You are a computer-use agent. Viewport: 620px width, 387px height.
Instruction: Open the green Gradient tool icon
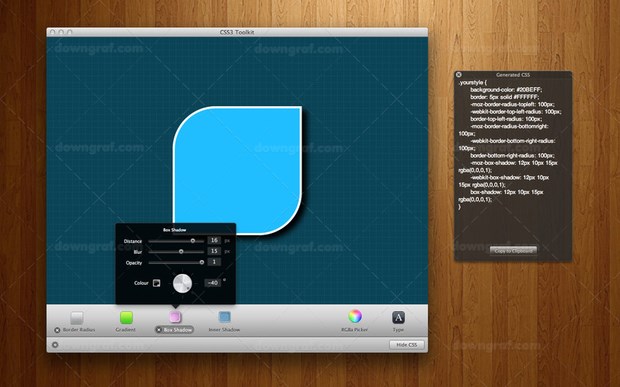coord(126,317)
